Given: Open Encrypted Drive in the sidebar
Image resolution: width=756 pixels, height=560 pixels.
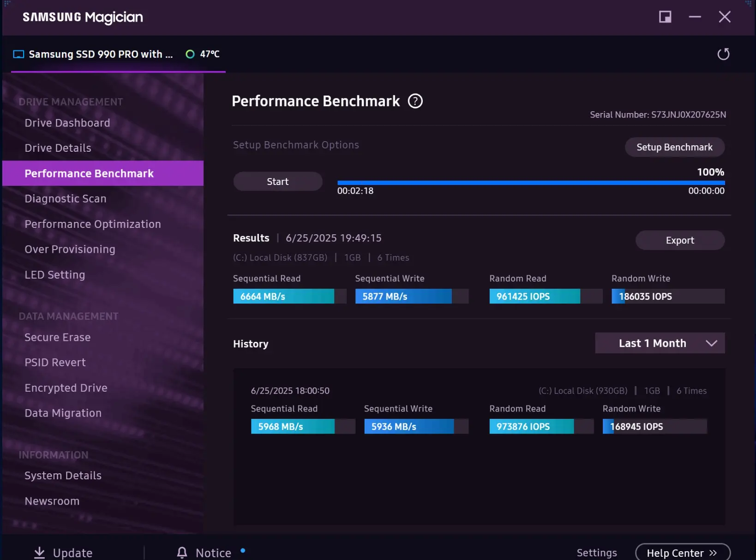Looking at the screenshot, I should (x=66, y=388).
